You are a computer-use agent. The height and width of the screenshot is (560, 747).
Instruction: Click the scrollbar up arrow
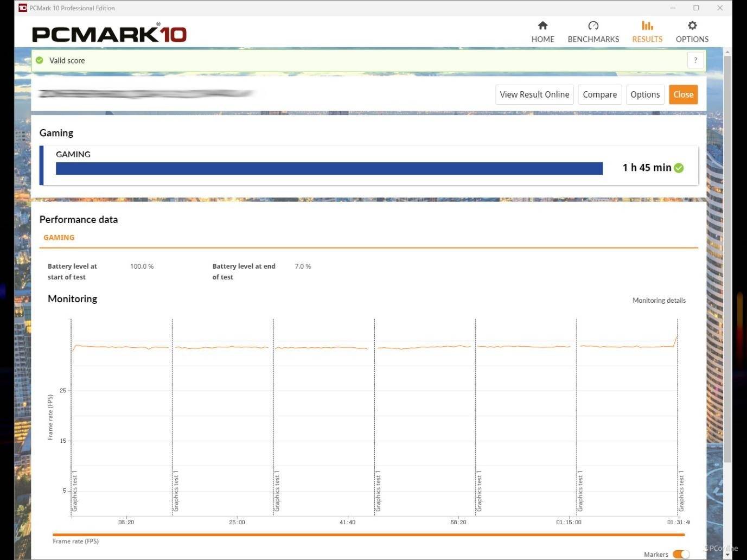coord(727,52)
